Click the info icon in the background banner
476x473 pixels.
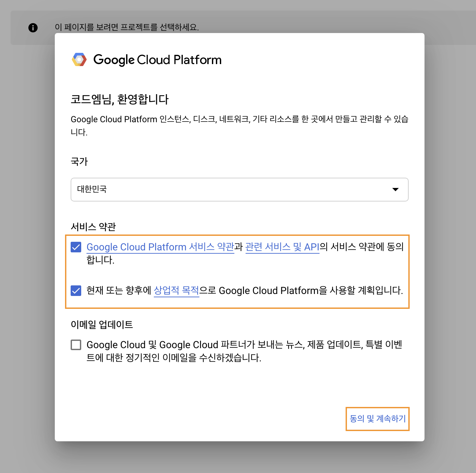tap(33, 27)
